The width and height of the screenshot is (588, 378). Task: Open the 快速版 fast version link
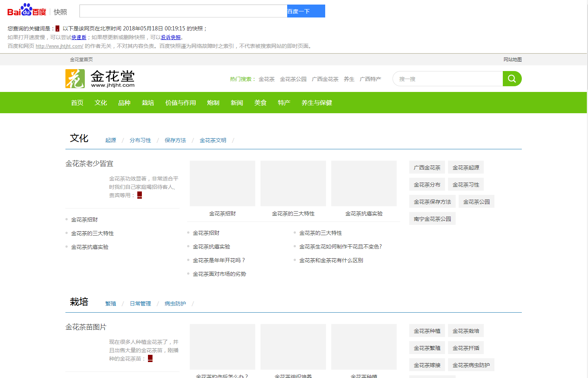tap(78, 37)
